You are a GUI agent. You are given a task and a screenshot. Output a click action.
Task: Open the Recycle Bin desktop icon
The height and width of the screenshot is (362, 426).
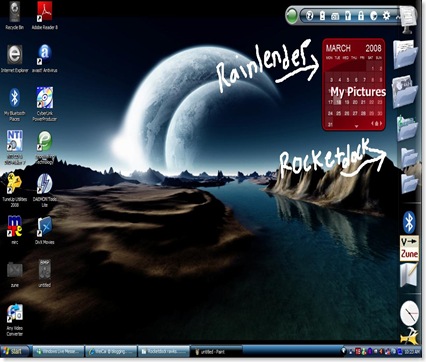click(x=14, y=15)
